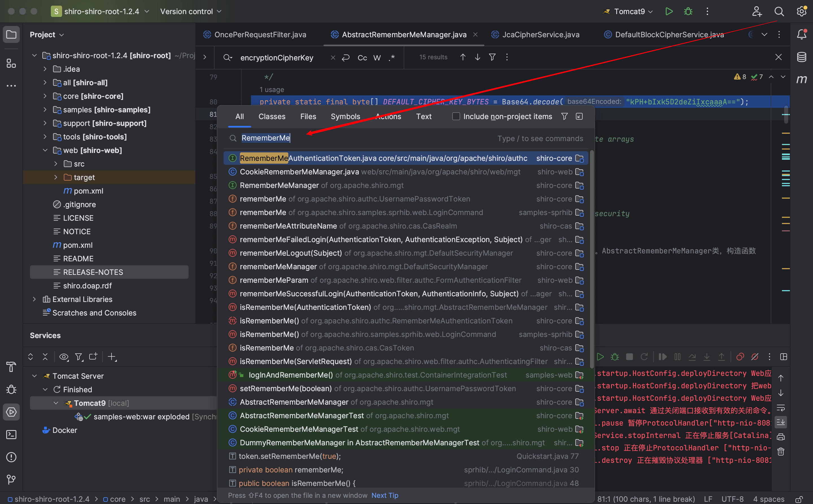Screen dimensions: 813x504
Task: Toggle soft-wrap in console
Action: (x=781, y=408)
